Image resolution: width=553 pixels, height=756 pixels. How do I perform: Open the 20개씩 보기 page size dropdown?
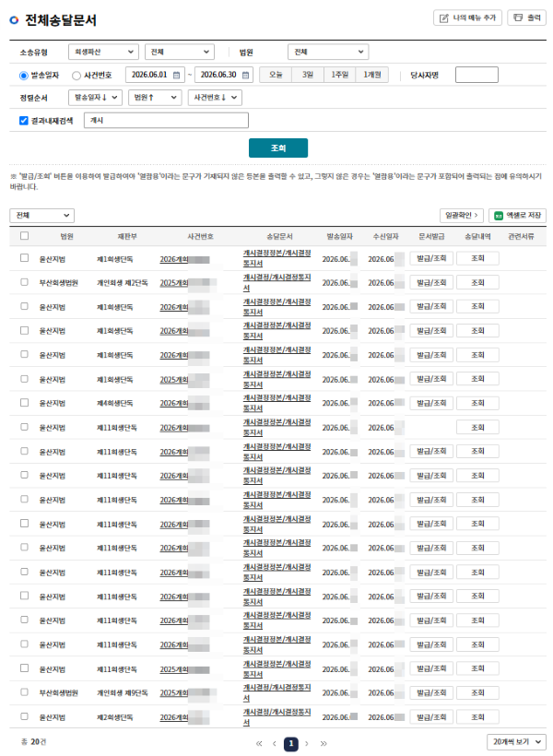pyautogui.click(x=516, y=742)
